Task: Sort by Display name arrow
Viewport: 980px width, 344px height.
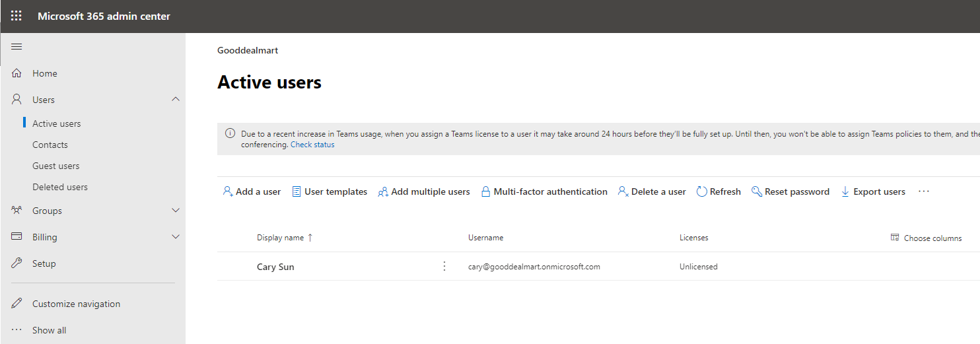Action: 310,238
